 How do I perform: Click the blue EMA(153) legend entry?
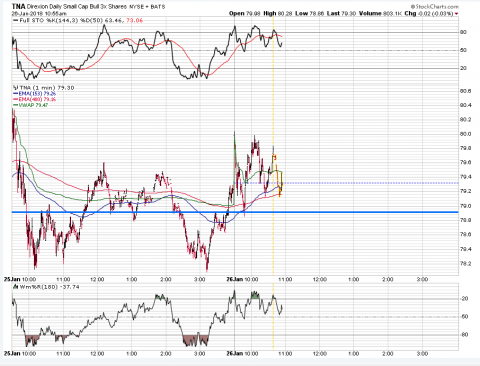pyautogui.click(x=34, y=94)
